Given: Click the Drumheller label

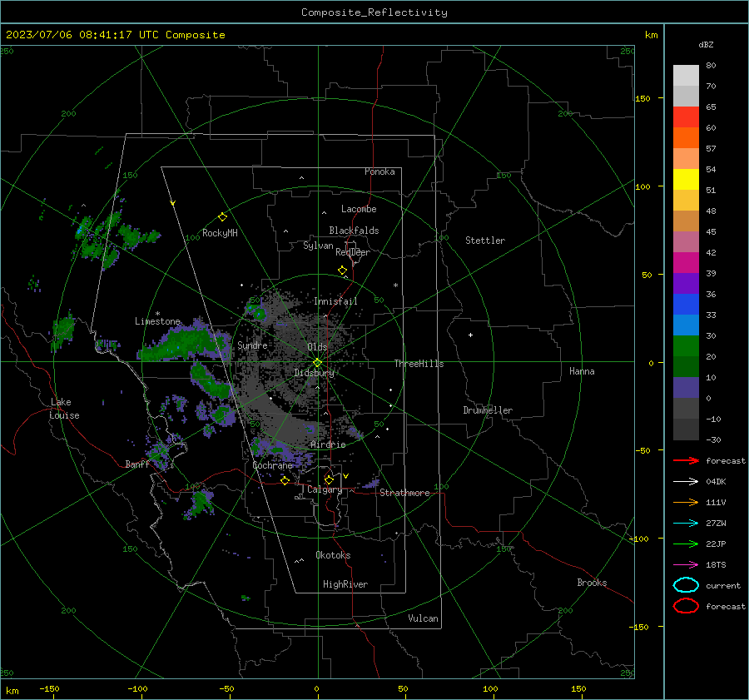Looking at the screenshot, I should (x=488, y=410).
